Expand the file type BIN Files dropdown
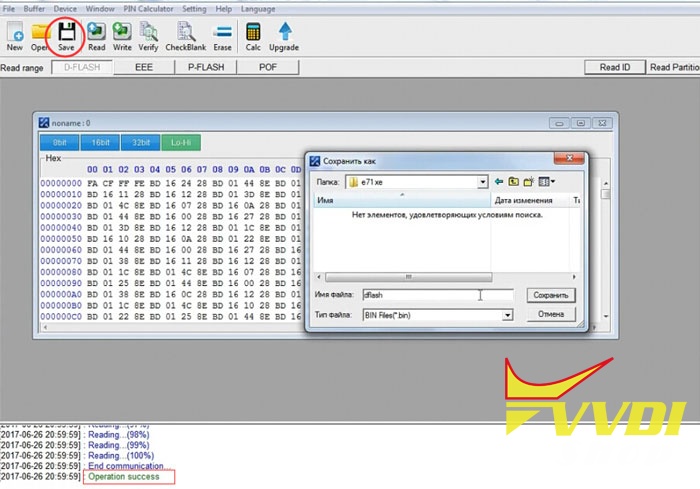Screen dimensions: 700x489 [x=507, y=315]
